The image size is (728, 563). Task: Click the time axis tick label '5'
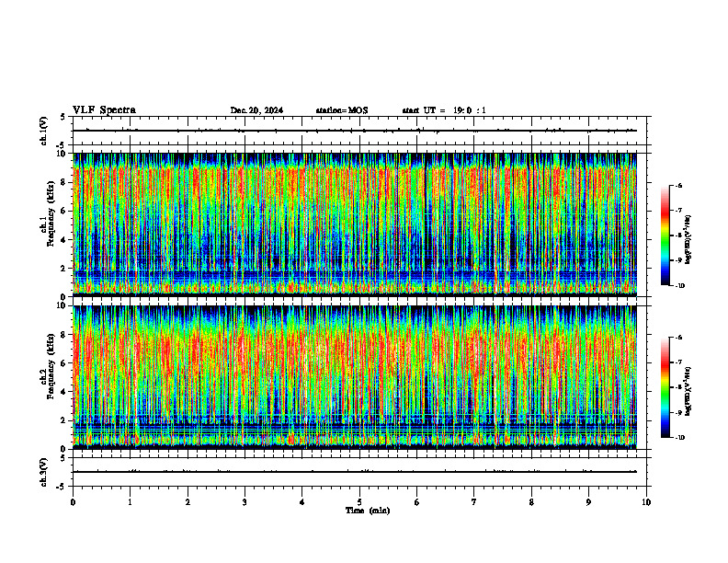pyautogui.click(x=359, y=502)
